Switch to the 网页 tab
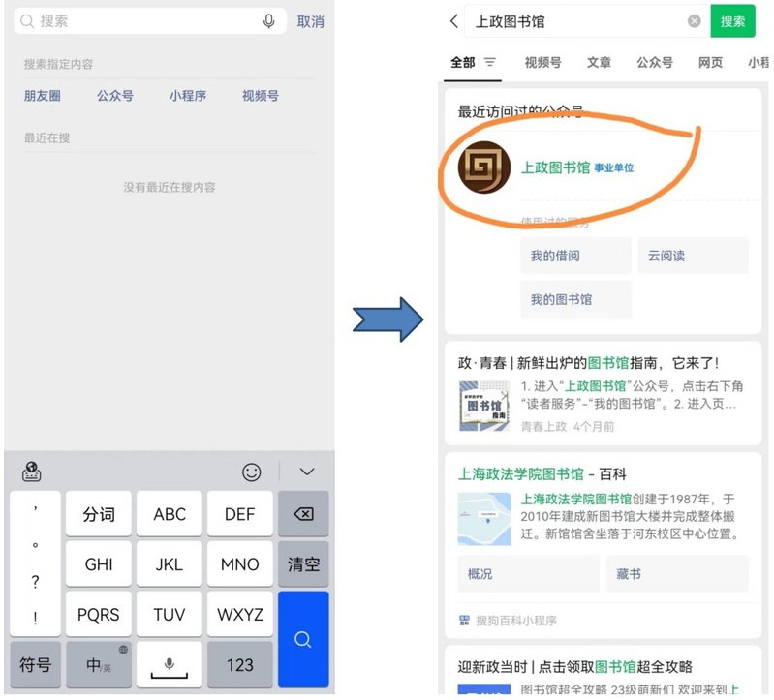774x700 pixels. coord(710,62)
